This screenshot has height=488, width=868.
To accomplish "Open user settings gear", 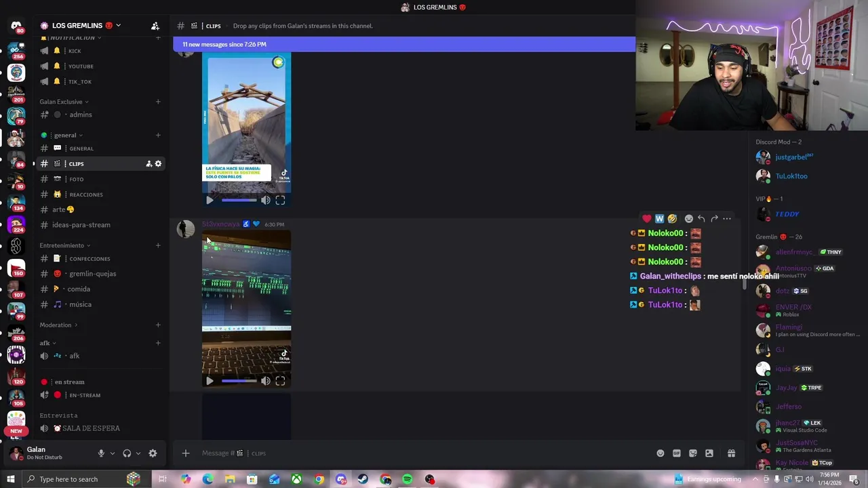I will point(153,453).
